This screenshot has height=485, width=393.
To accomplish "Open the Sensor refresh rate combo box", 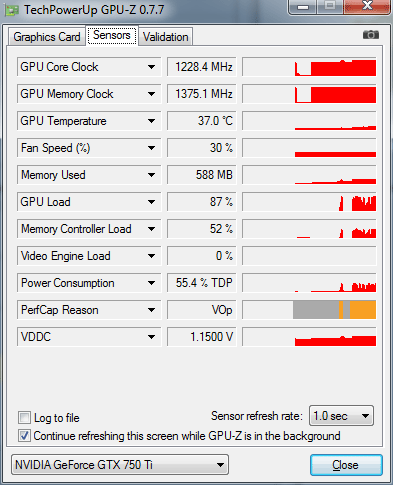I will pyautogui.click(x=341, y=416).
